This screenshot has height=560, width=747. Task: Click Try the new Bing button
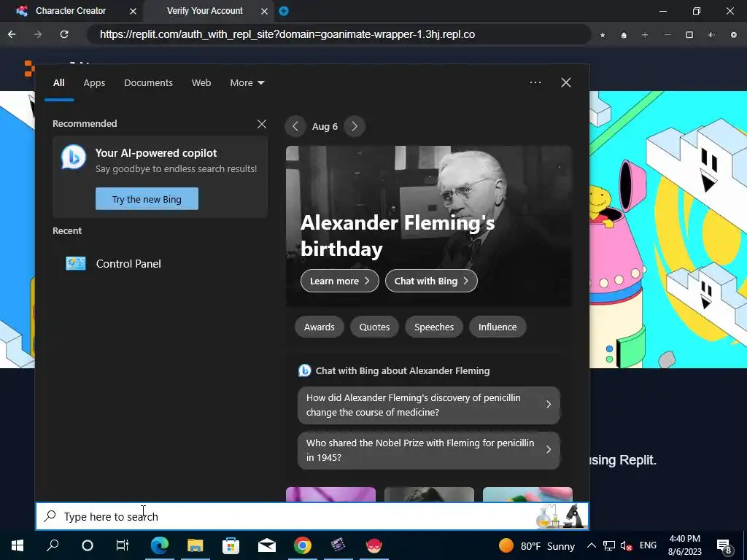tap(147, 199)
